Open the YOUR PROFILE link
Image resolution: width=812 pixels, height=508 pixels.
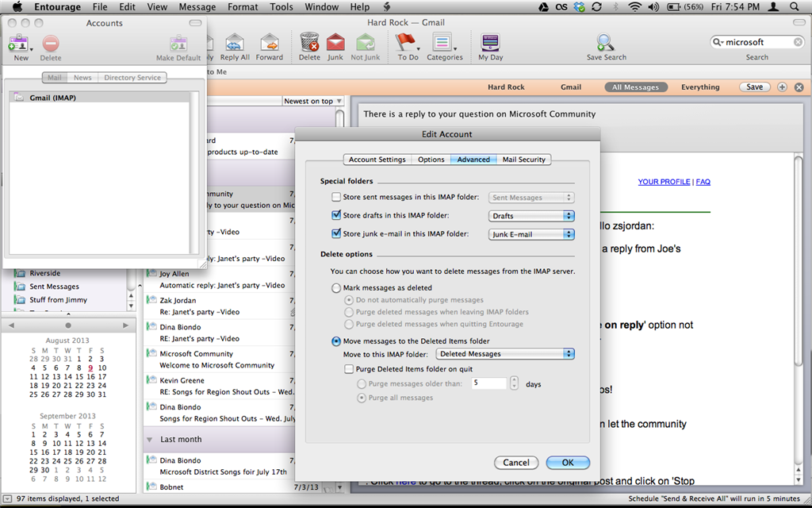tap(664, 182)
